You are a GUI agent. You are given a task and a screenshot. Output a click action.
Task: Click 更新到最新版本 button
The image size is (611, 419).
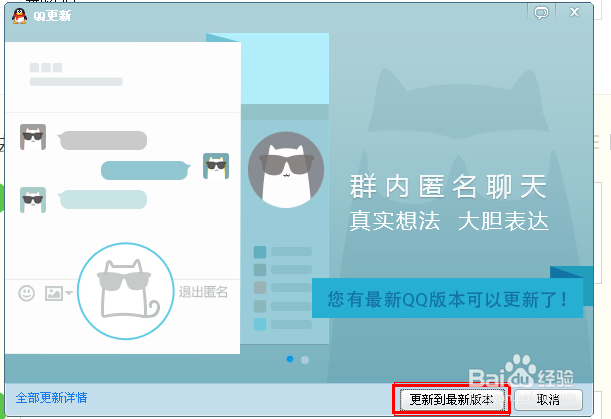coord(452,399)
